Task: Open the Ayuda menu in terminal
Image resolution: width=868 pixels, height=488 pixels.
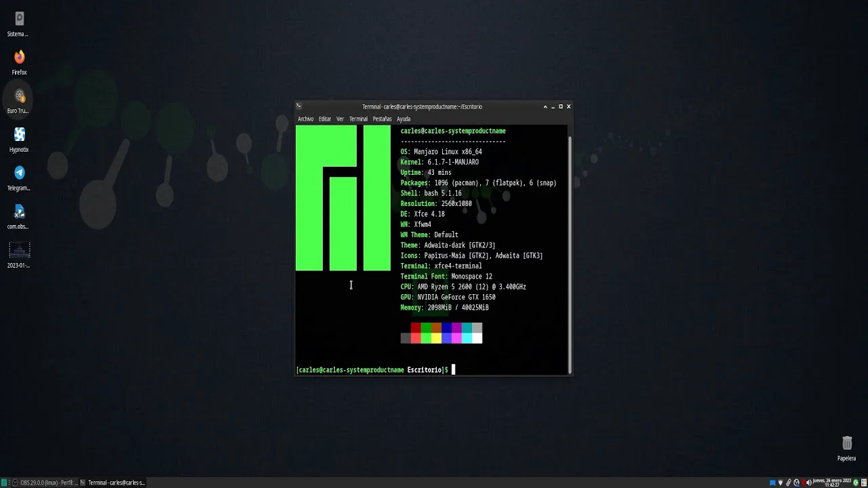Action: tap(403, 119)
